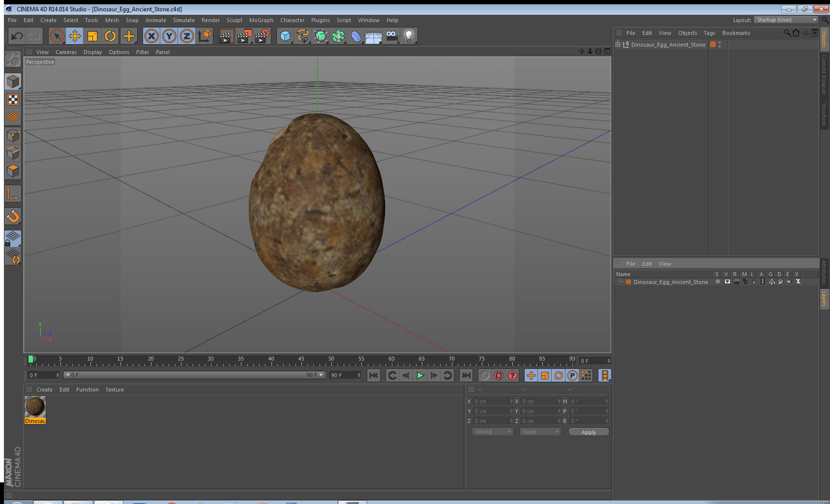Image resolution: width=830 pixels, height=504 pixels.
Task: Switch to Texture mode checkerboard icon
Action: tap(13, 100)
